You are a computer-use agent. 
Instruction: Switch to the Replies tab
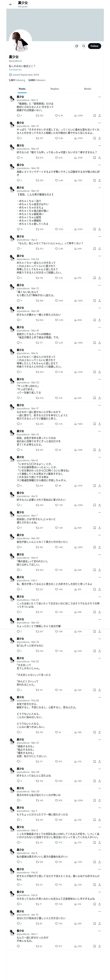click(55, 89)
